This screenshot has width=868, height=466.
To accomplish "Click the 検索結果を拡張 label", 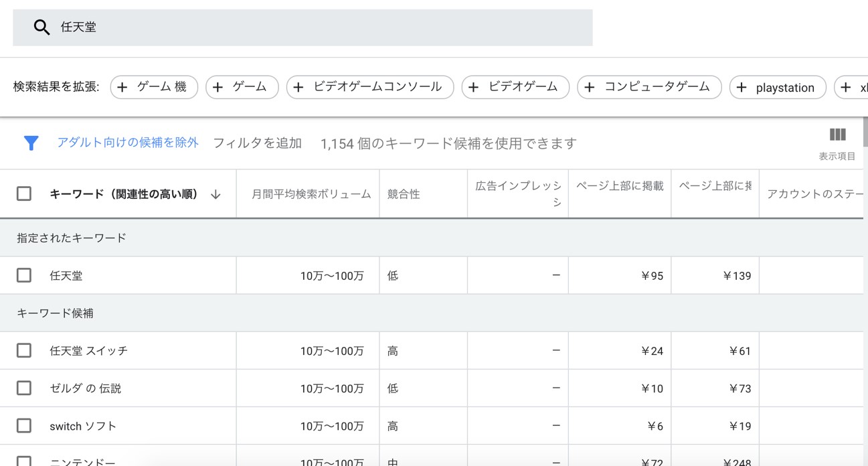I will coord(56,87).
